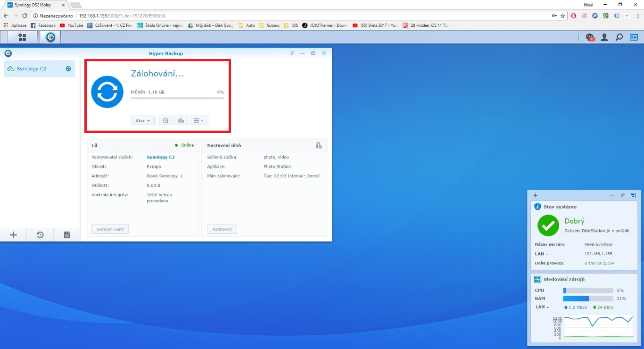Open the DSM user options icon

(604, 37)
